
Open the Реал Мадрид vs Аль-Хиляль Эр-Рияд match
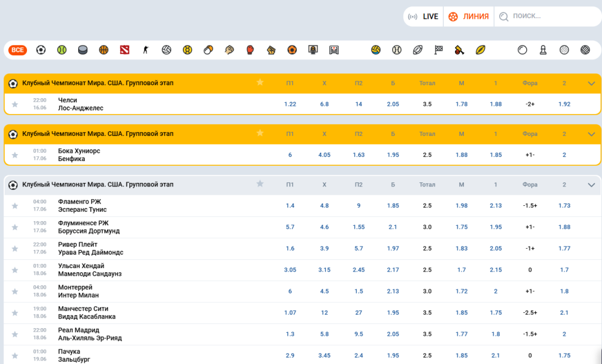click(x=90, y=334)
